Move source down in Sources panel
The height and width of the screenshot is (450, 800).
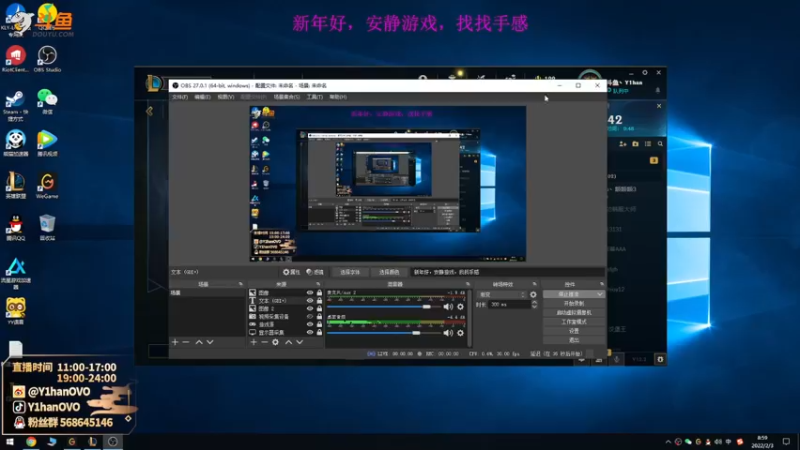click(x=299, y=342)
